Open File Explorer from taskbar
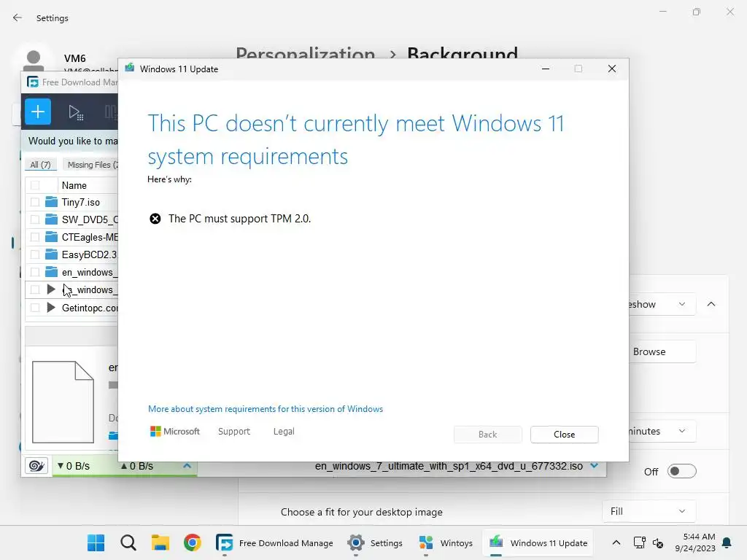 pyautogui.click(x=160, y=542)
